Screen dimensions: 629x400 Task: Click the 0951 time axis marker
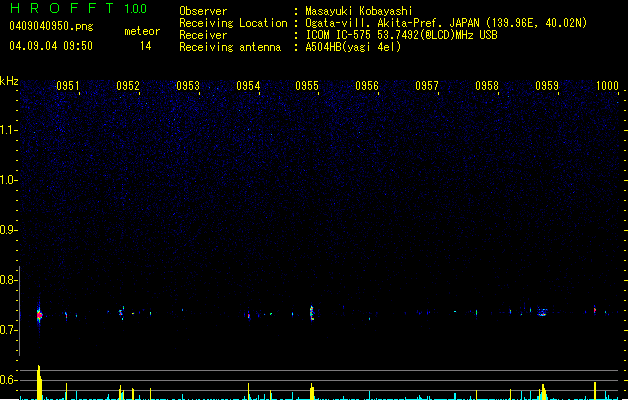67,86
